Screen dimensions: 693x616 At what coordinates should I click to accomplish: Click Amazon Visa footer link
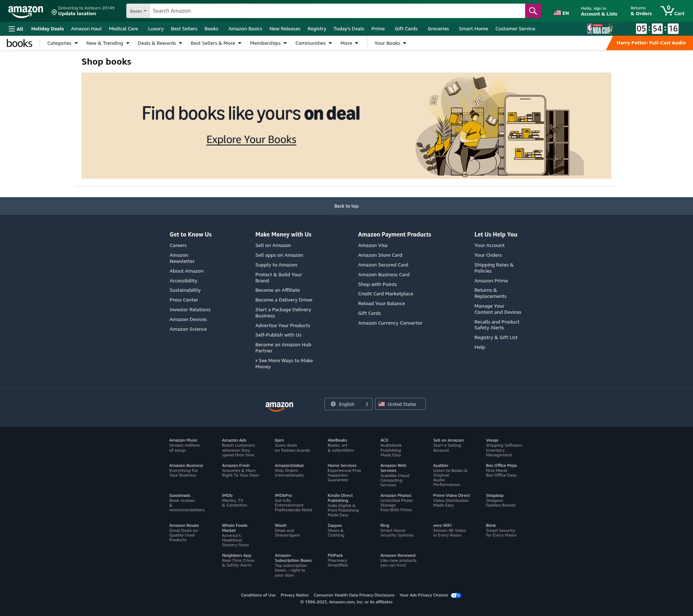372,246
